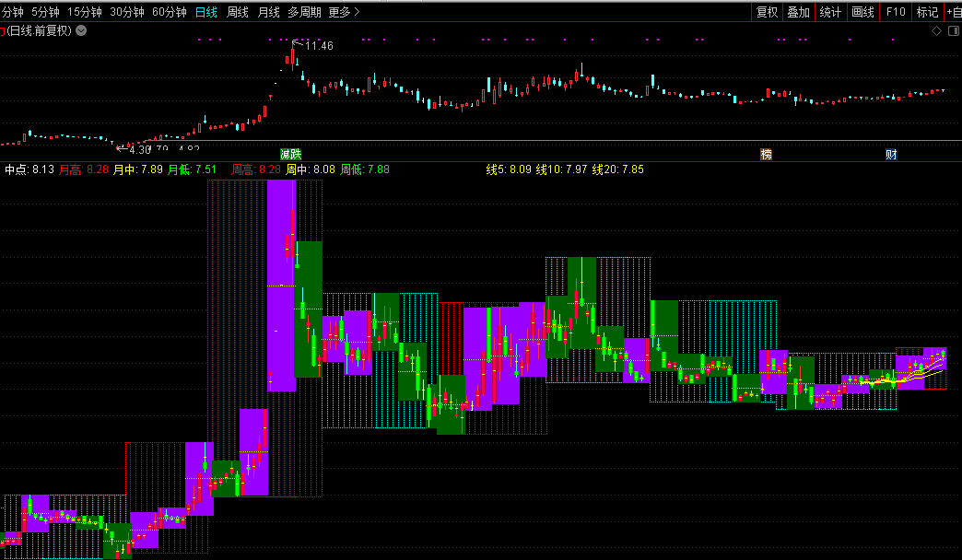
Task: Click the 标记 mark button
Action: [927, 12]
